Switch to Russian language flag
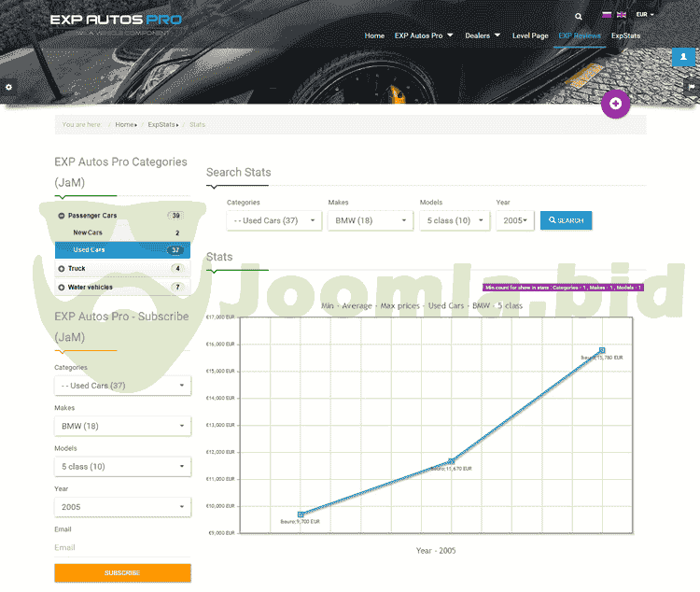This screenshot has height=592, width=700. point(607,15)
